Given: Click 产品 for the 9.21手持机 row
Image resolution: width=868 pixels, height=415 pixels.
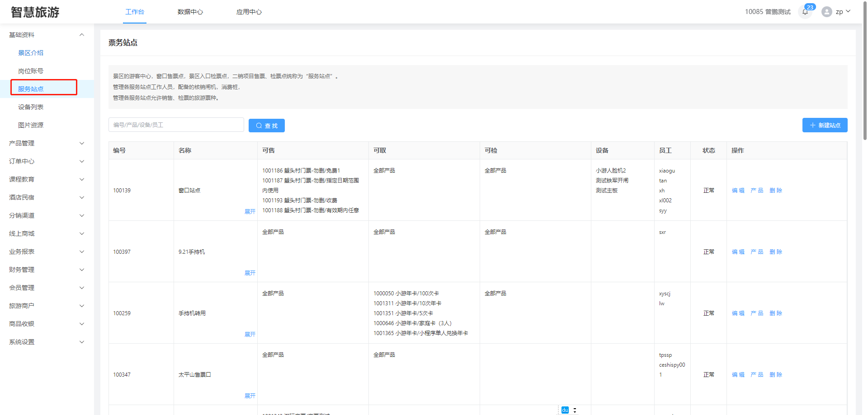Looking at the screenshot, I should (757, 252).
